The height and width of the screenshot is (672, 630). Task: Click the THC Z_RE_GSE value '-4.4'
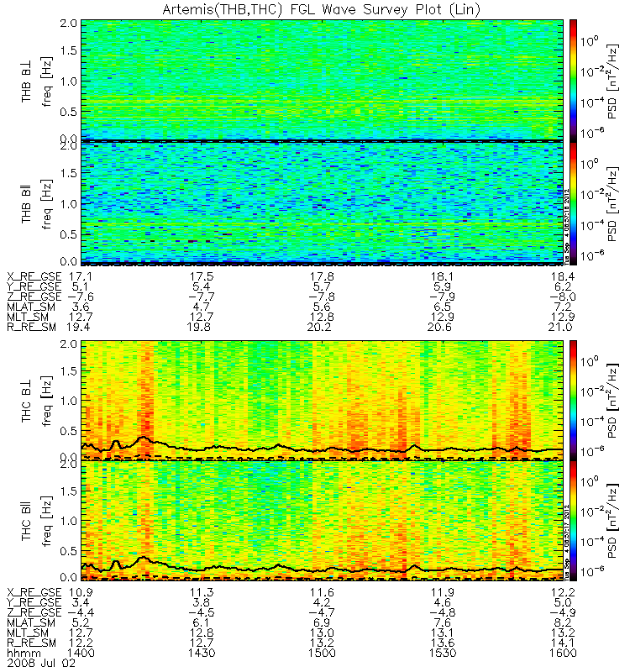[81, 612]
